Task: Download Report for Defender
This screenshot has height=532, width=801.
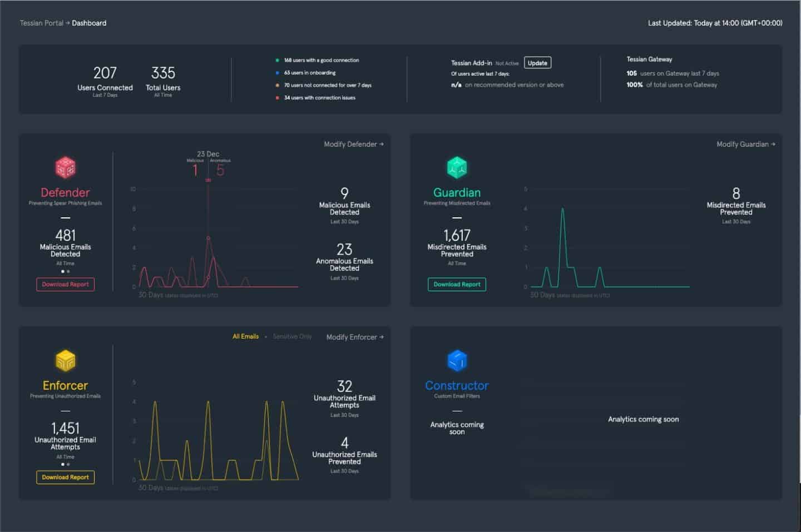Action: point(66,284)
